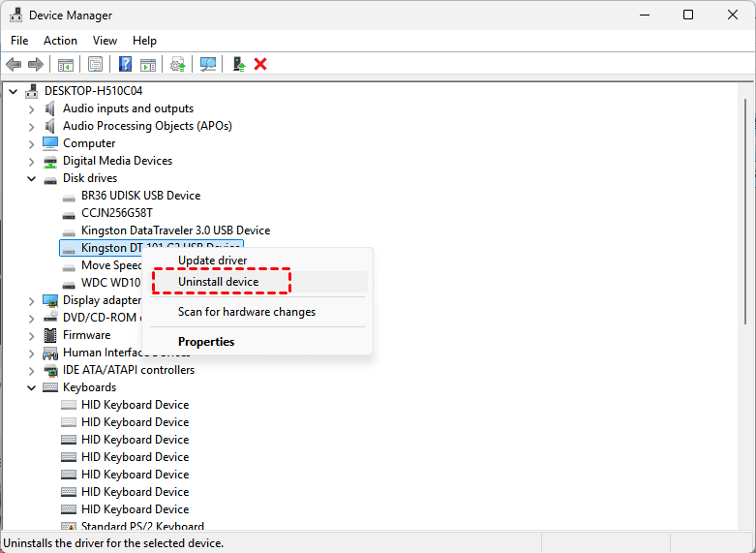Click the Properties toolbar icon

click(95, 64)
